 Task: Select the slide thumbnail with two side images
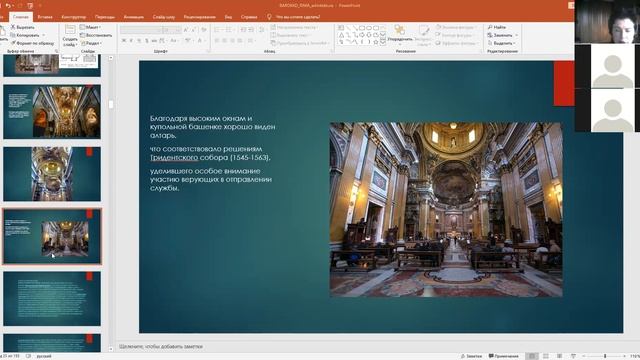coord(52,111)
